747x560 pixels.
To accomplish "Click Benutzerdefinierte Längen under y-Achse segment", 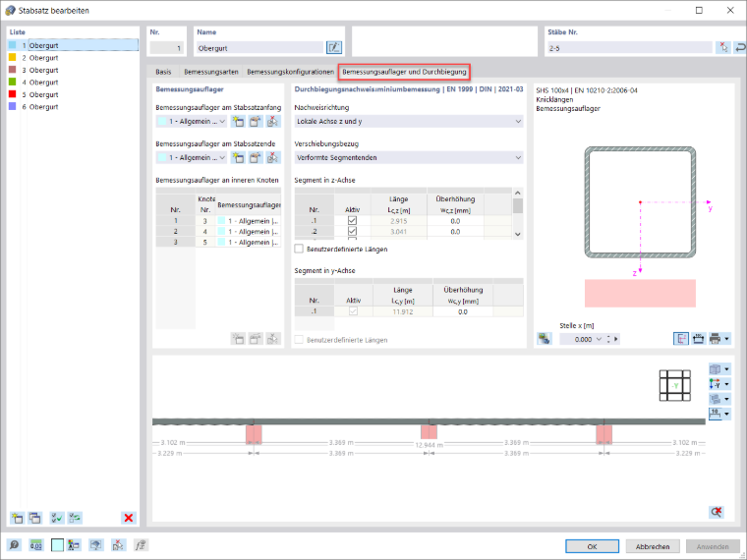I will coord(299,340).
